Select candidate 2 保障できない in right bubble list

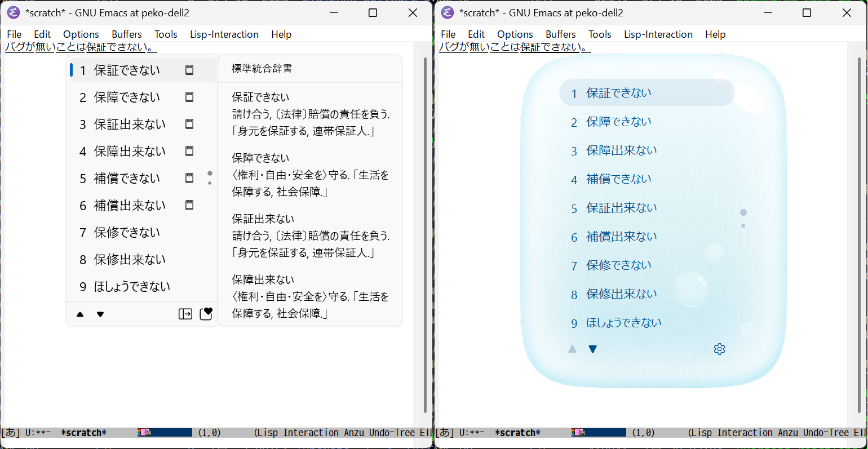coord(647,122)
